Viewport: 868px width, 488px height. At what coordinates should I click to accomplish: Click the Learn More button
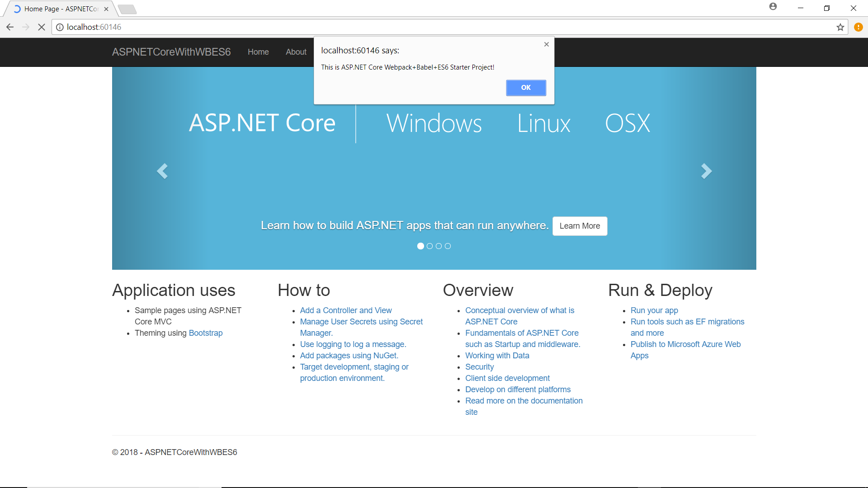tap(580, 226)
